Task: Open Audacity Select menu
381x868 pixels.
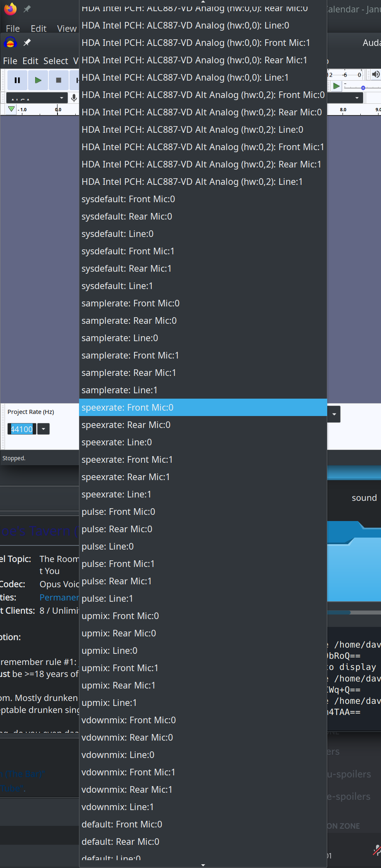Action: coord(56,61)
